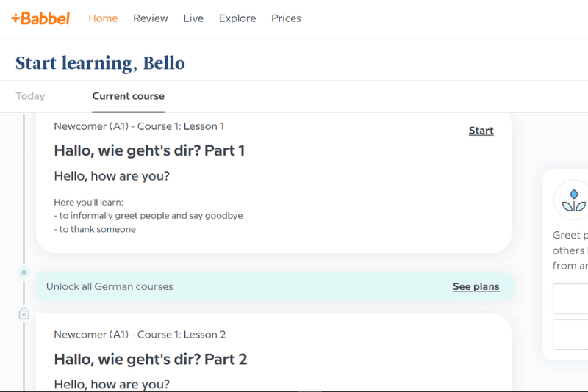Go to the Review page

[150, 18]
